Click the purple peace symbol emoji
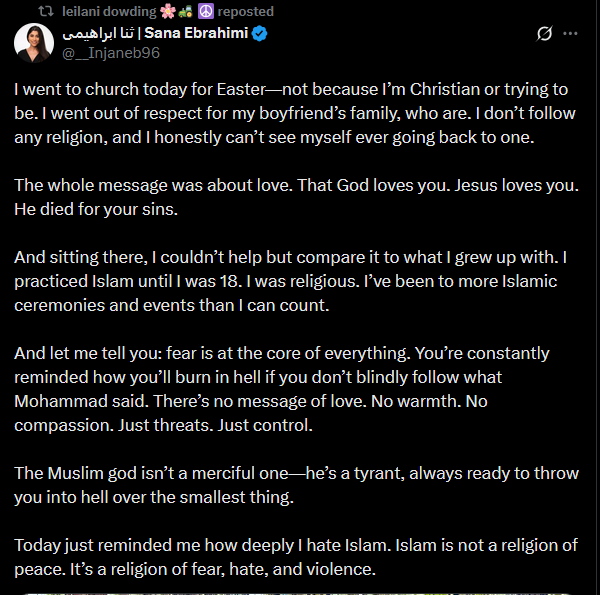This screenshot has width=600, height=595. click(206, 11)
